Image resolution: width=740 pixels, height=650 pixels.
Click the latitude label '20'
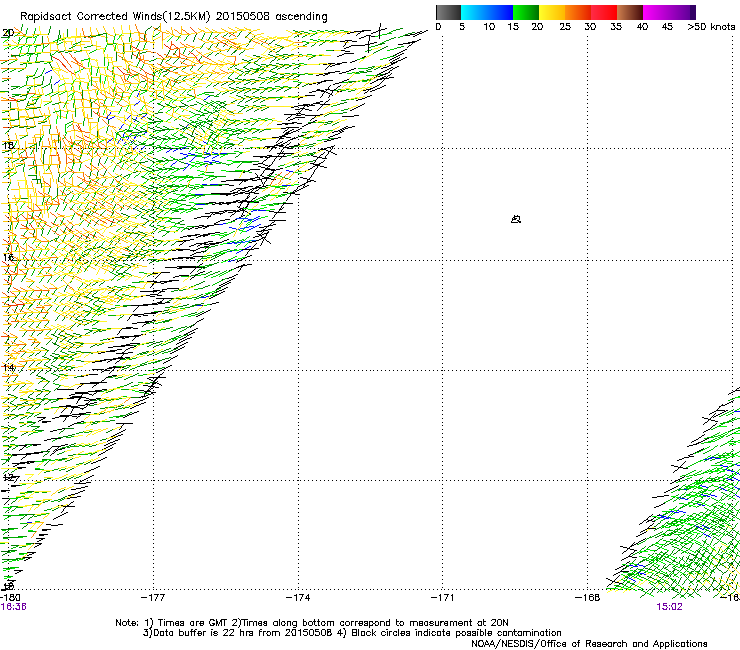click(x=8, y=33)
